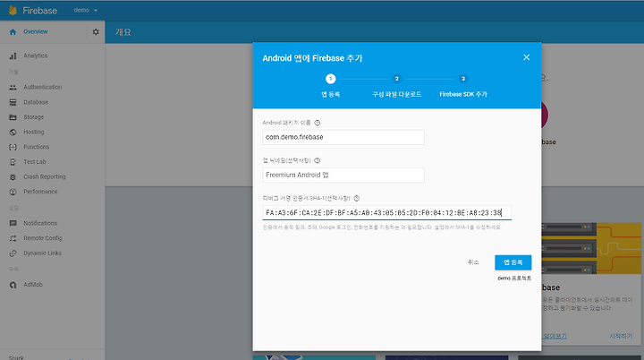The width and height of the screenshot is (644, 360).
Task: Click help icon next to SHA-1 certificate label
Action: (x=357, y=198)
